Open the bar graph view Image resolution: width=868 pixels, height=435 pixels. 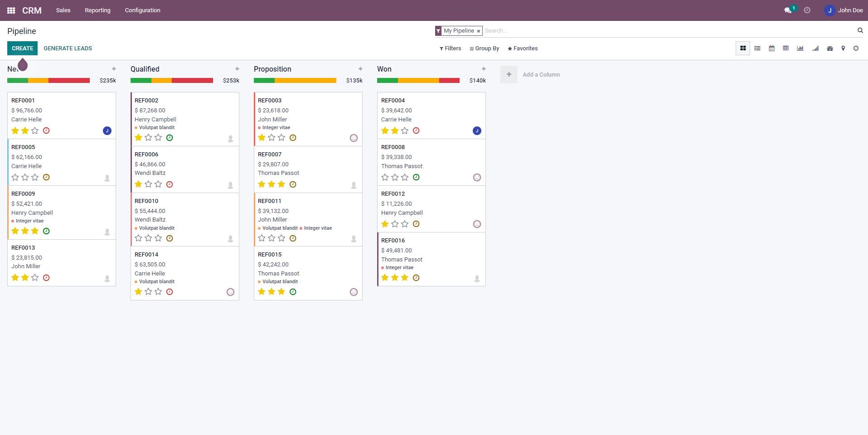(x=800, y=48)
